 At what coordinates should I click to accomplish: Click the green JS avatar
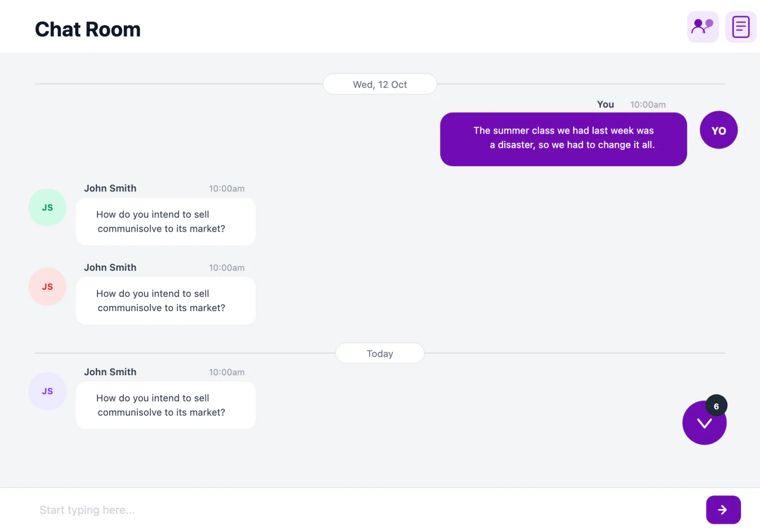(47, 208)
